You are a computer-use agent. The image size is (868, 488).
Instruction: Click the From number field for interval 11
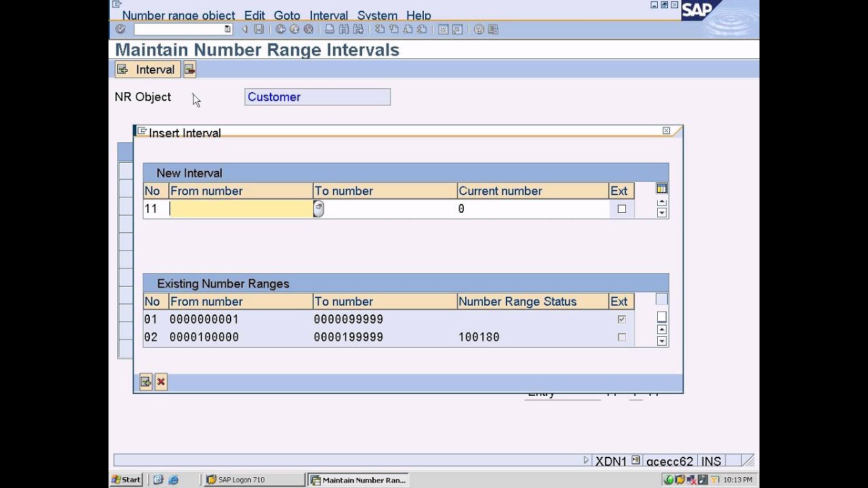[241, 209]
